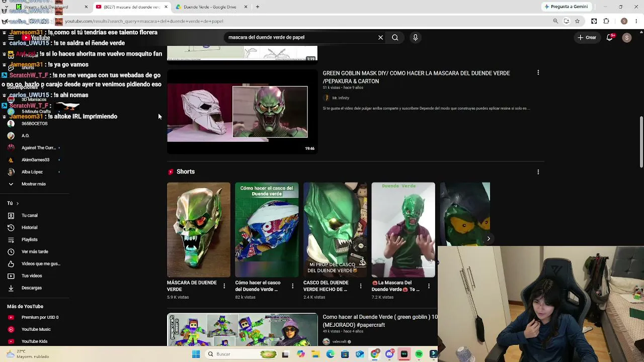This screenshot has height=362, width=644.
Task: Click the YouTube search input field
Action: pyautogui.click(x=299, y=37)
